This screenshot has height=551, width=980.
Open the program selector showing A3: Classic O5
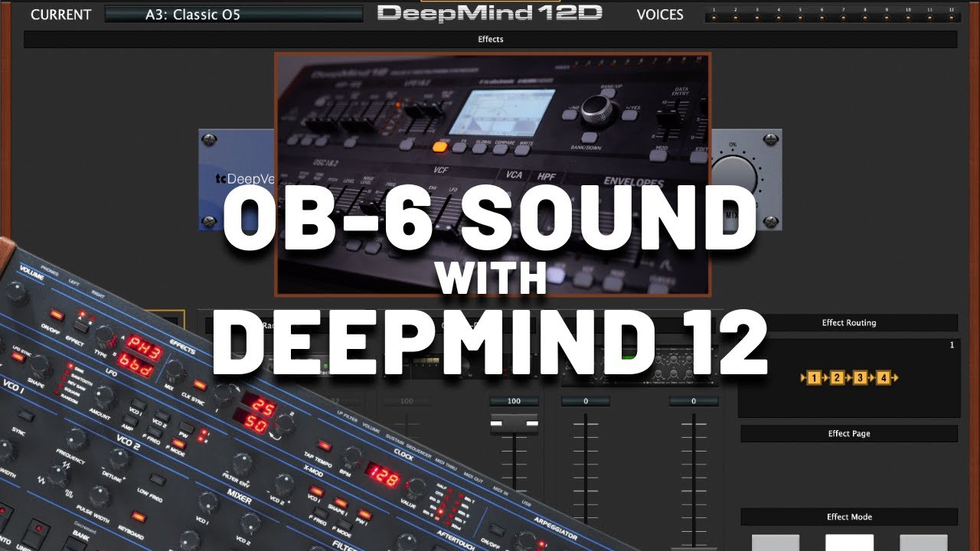click(234, 14)
